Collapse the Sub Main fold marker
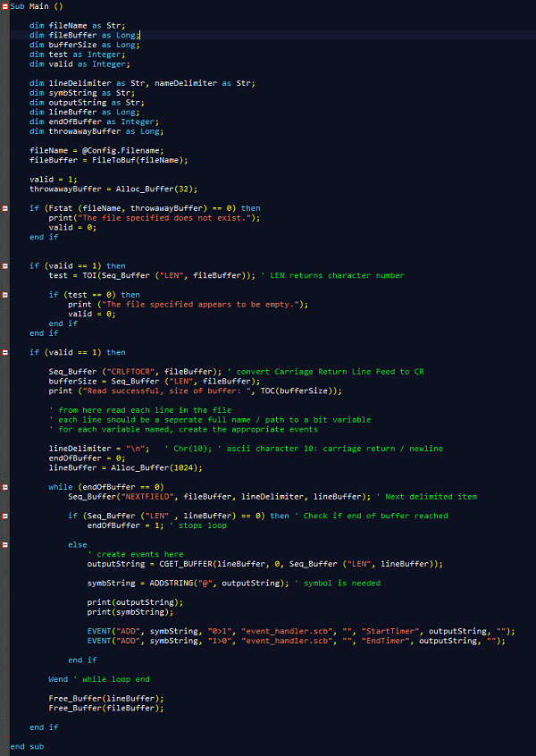This screenshot has height=756, width=536. click(x=5, y=5)
